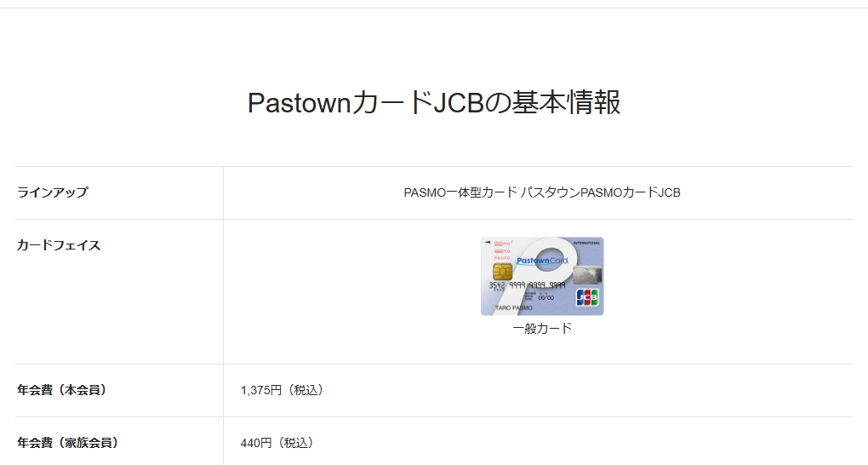Click the '年会費（家族会員）' row label
Viewport: 868px width, 465px height.
tap(71, 442)
